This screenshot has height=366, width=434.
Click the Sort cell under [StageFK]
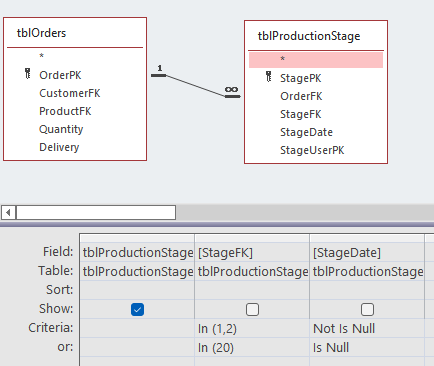[x=252, y=290]
